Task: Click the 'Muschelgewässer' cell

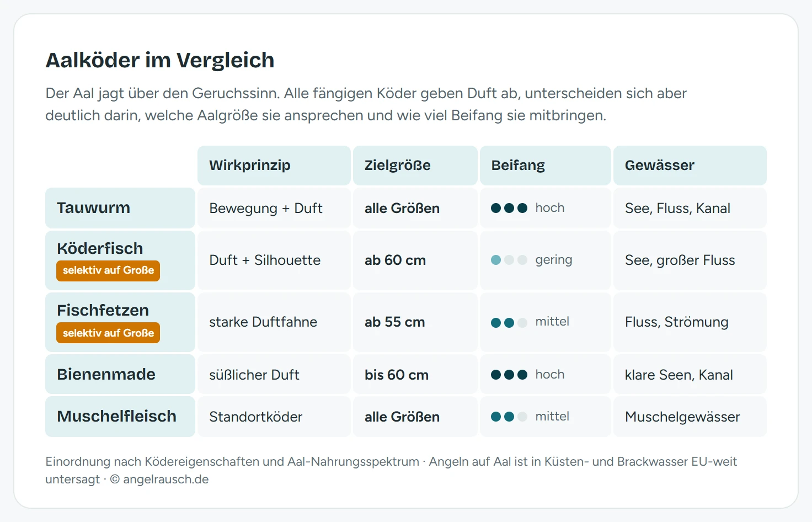Action: pos(690,417)
